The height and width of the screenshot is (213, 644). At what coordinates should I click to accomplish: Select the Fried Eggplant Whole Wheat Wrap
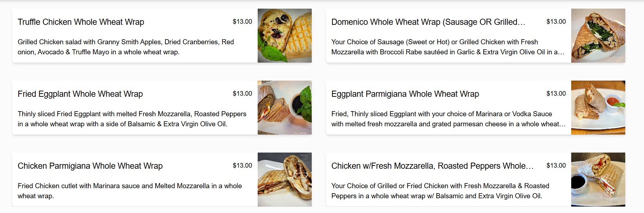(x=80, y=94)
